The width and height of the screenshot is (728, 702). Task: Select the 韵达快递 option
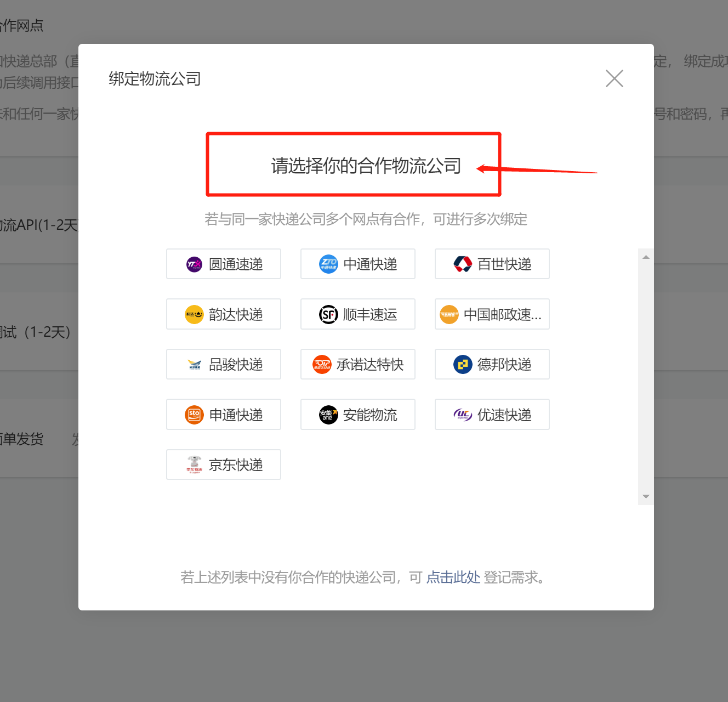point(224,314)
